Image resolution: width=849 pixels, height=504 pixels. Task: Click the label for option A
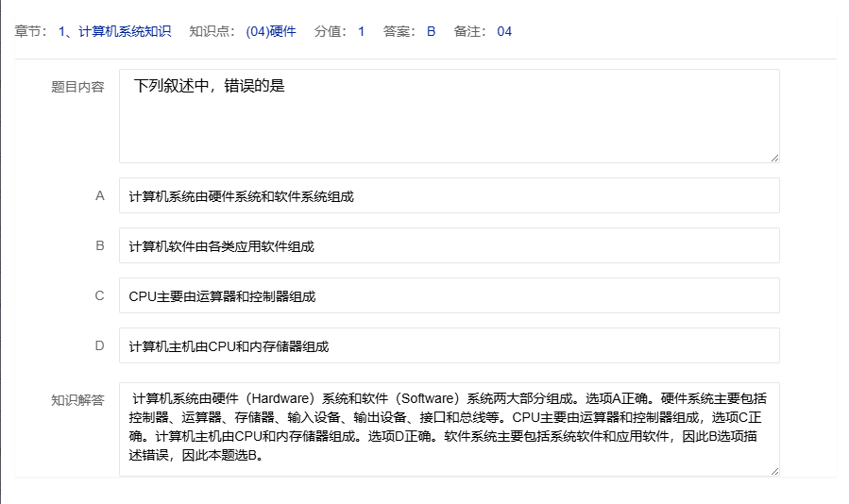(x=99, y=196)
